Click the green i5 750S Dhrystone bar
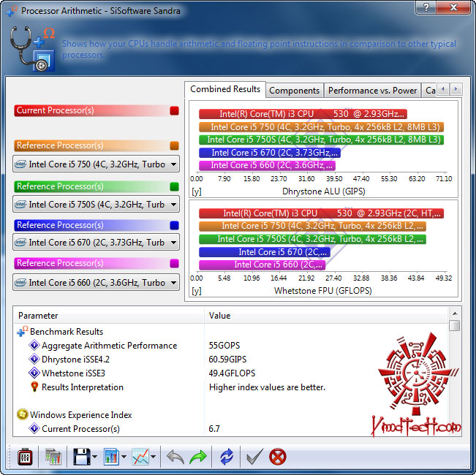The width and height of the screenshot is (476, 475). [321, 140]
